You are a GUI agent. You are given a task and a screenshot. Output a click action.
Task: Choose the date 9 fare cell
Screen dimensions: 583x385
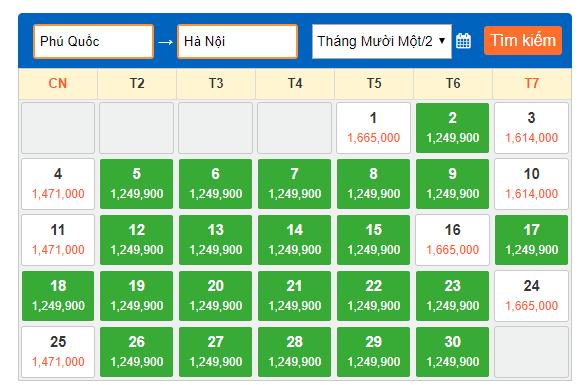pyautogui.click(x=452, y=184)
